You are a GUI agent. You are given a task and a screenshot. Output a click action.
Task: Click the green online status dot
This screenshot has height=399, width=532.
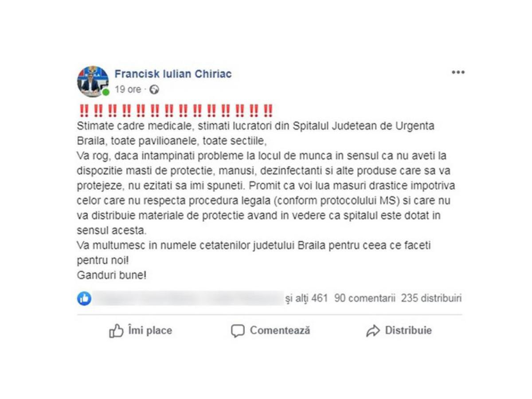click(x=106, y=93)
